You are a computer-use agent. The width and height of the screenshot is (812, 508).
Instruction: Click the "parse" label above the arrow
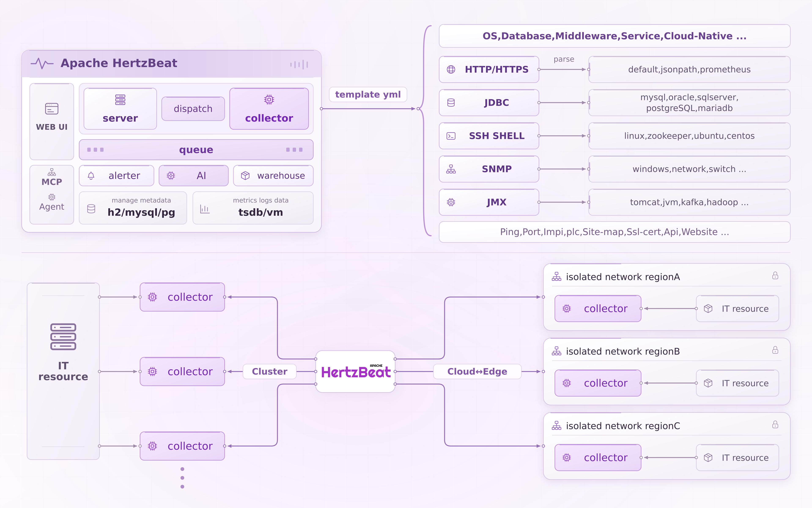[x=564, y=59]
